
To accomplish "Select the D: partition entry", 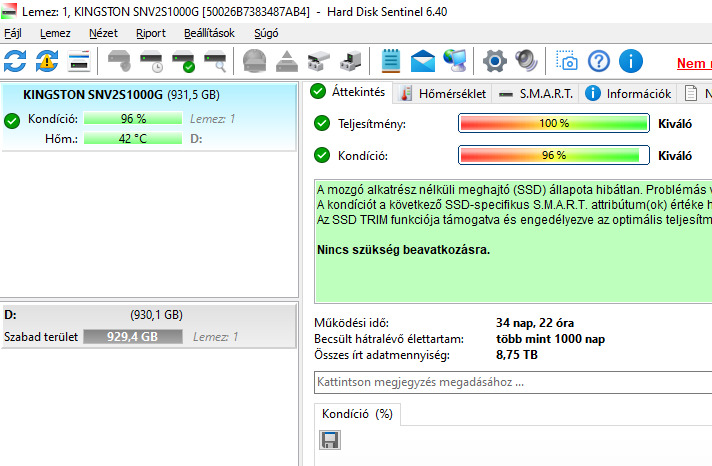I will 149,326.
